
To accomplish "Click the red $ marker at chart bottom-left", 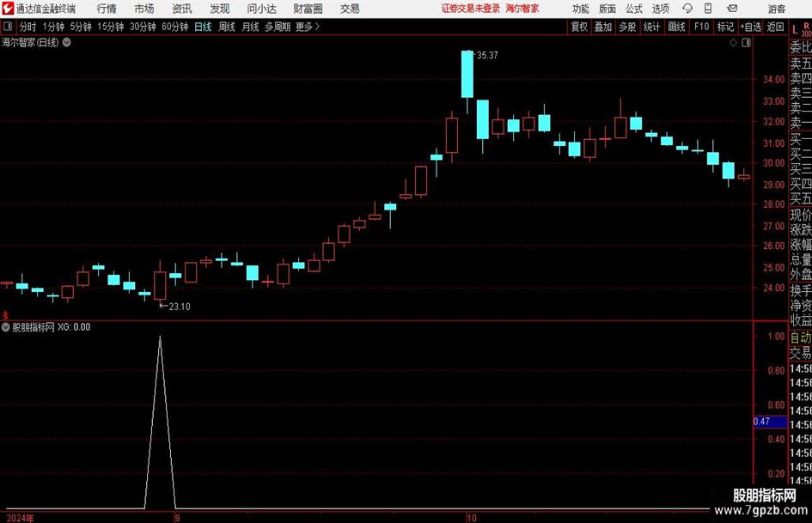I will click(5, 314).
